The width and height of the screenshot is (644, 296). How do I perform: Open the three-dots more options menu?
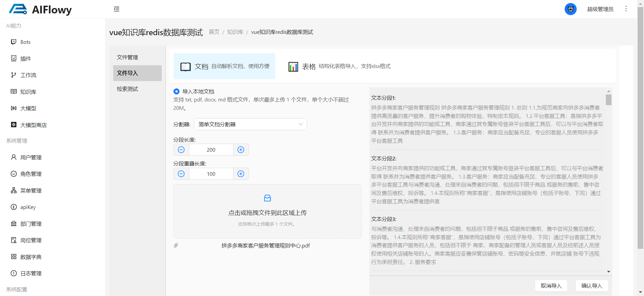tap(626, 9)
